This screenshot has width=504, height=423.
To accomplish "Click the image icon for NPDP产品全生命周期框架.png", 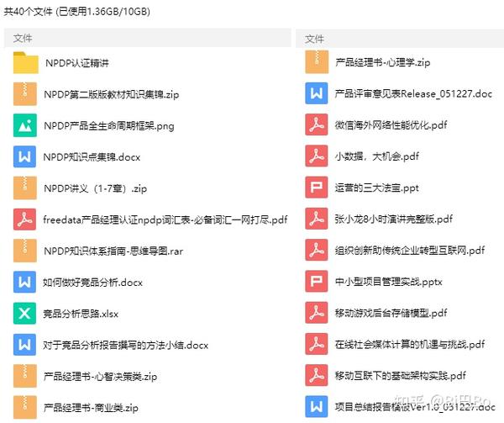I will point(25,125).
